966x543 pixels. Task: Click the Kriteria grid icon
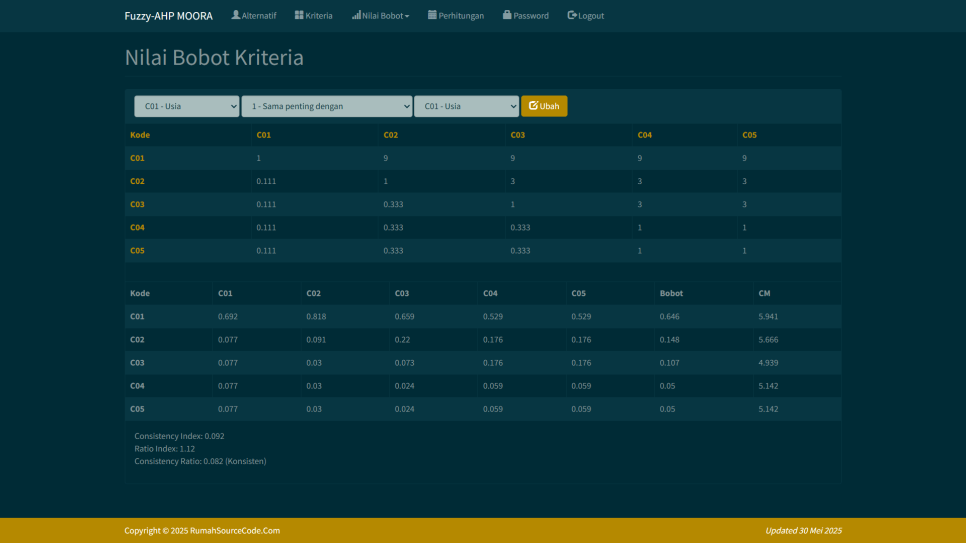(x=299, y=15)
